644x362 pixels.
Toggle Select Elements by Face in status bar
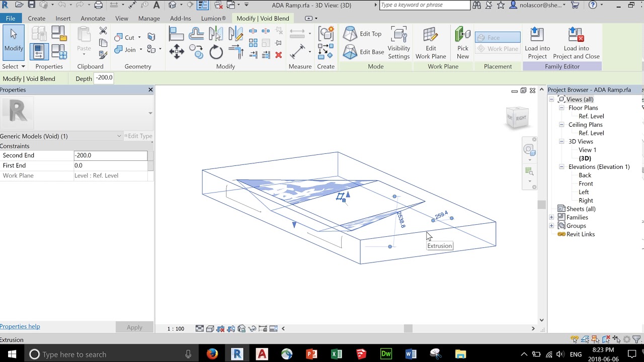pyautogui.click(x=606, y=339)
